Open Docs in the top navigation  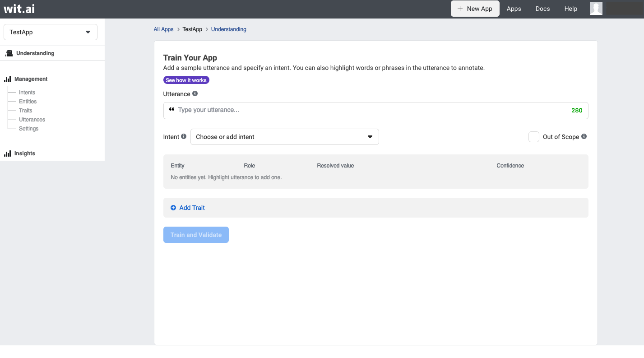(543, 9)
